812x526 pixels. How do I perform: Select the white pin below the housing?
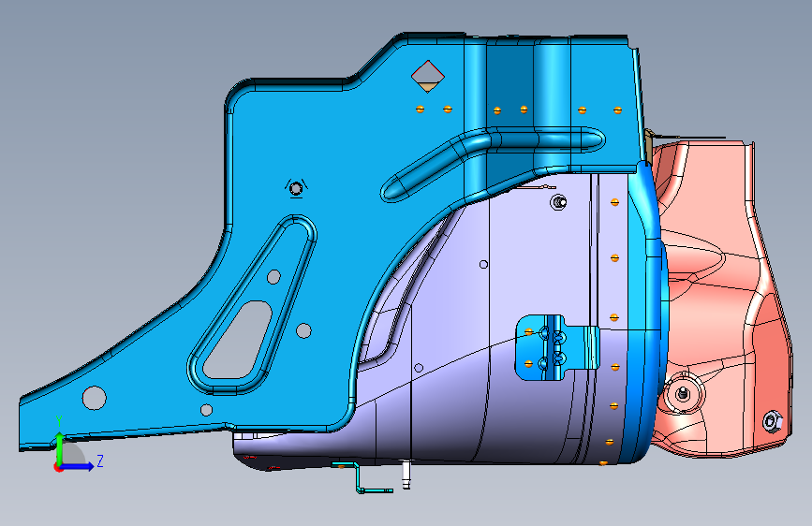406,475
